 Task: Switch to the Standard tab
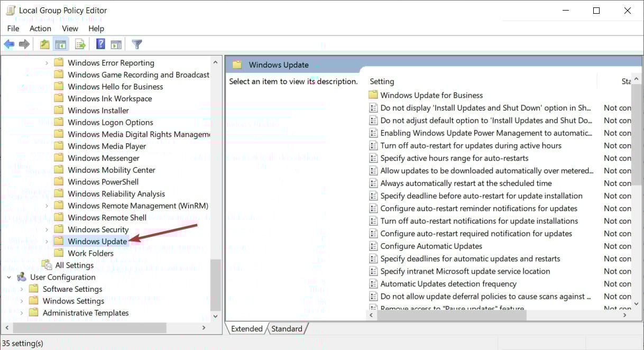click(x=287, y=329)
